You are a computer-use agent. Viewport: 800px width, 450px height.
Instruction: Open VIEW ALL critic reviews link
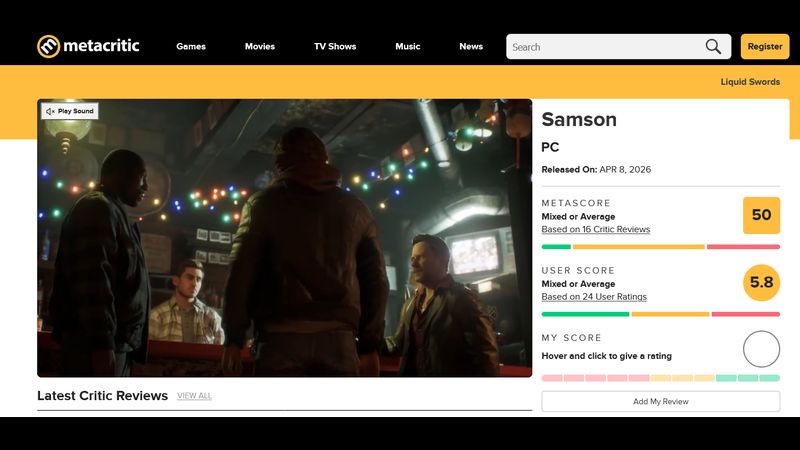194,396
